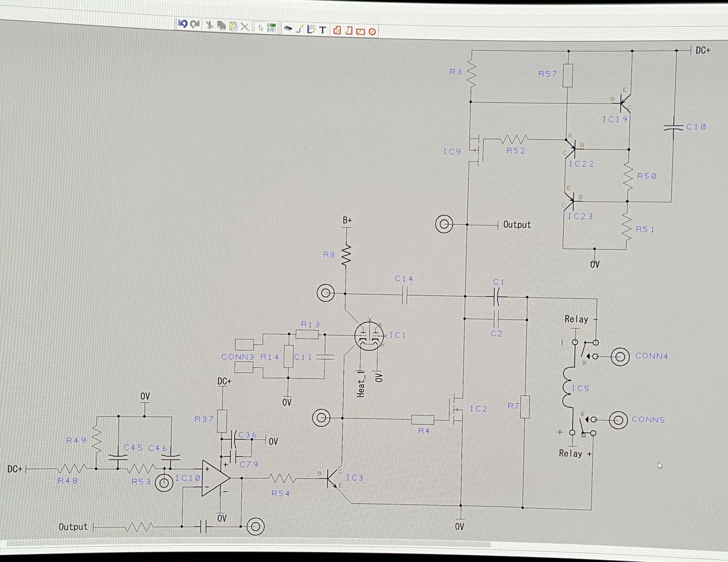Click the "Relay +" label
728x562 pixels.
click(575, 453)
